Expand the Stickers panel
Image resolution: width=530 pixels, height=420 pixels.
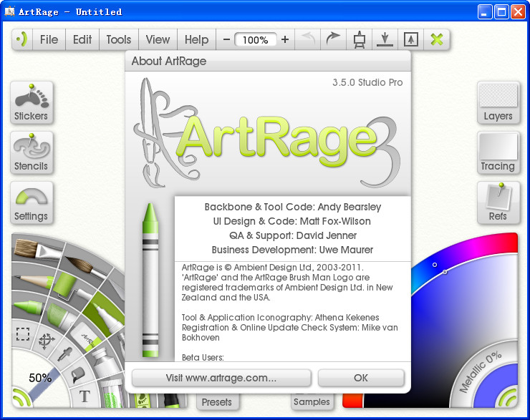pyautogui.click(x=32, y=103)
